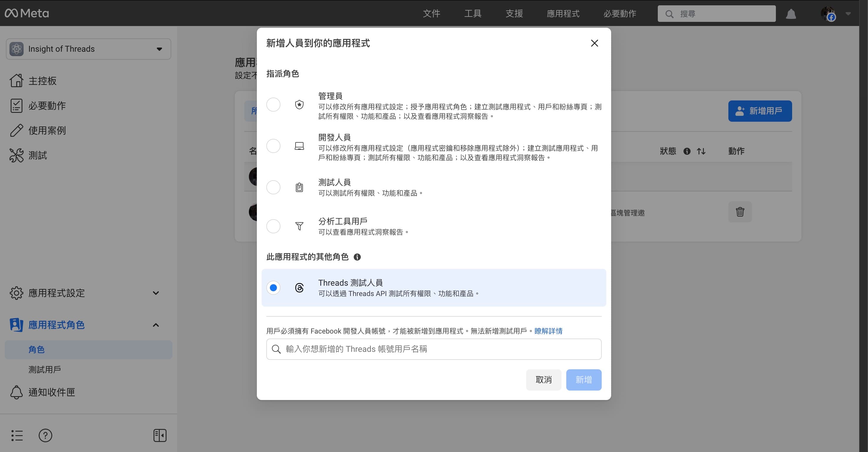Viewport: 868px width, 452px height.
Task: Open the Meta logo home page
Action: [x=27, y=13]
